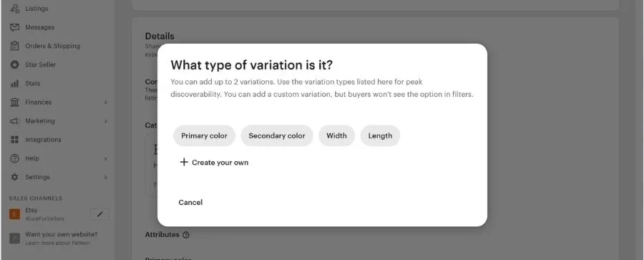Click the Listings icon in sidebar
This screenshot has width=644, height=260.
(x=15, y=8)
